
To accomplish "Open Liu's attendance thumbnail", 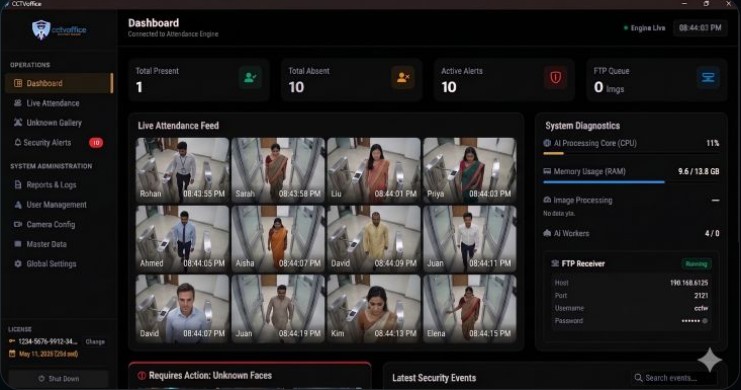I will point(374,170).
